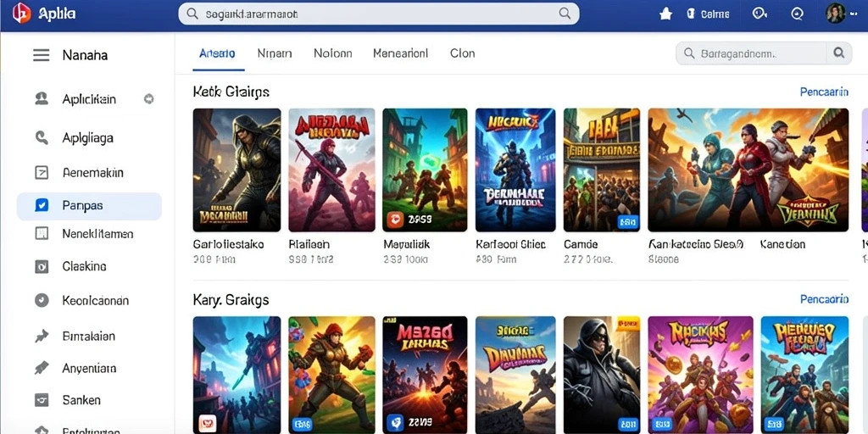This screenshot has width=868, height=434.
Task: Click the Aplila logo icon
Action: (21, 14)
